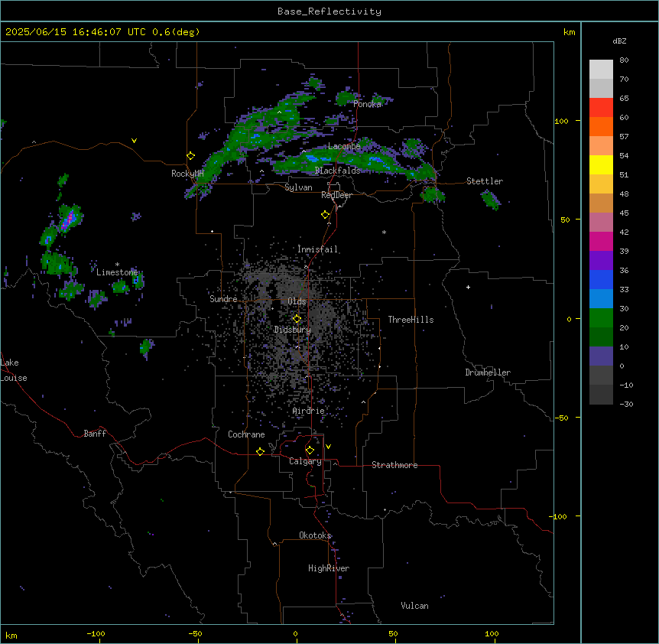Select the HighRiver label
The image size is (659, 644).
click(x=329, y=568)
